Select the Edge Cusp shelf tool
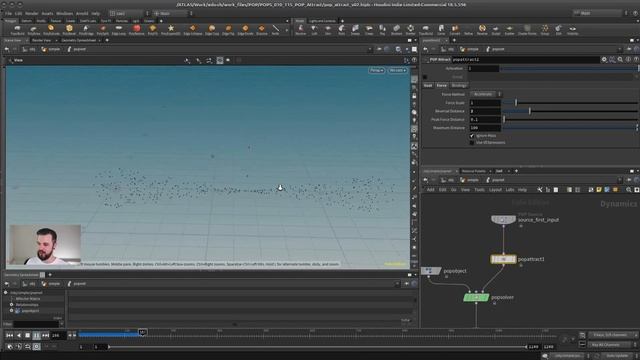The width and height of the screenshot is (640, 360). click(x=212, y=29)
